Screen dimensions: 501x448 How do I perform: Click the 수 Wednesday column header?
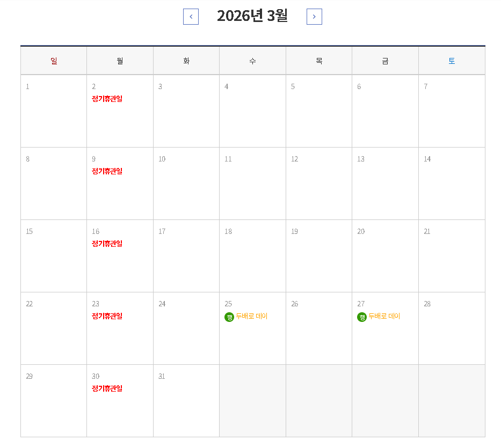coord(252,60)
